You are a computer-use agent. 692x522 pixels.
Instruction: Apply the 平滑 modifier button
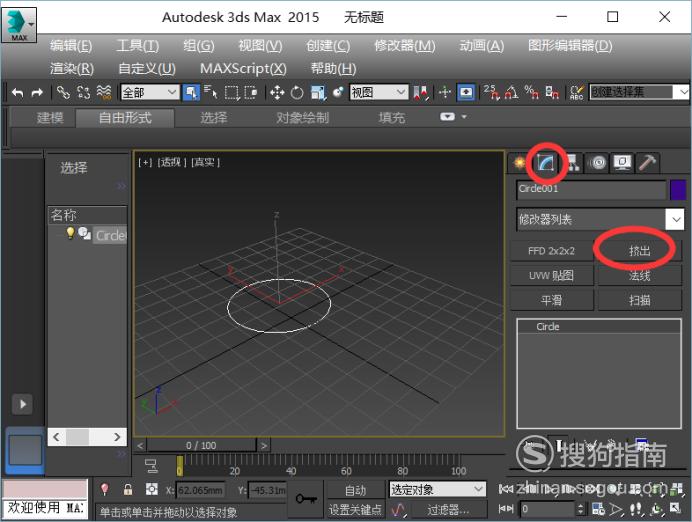pos(552,300)
